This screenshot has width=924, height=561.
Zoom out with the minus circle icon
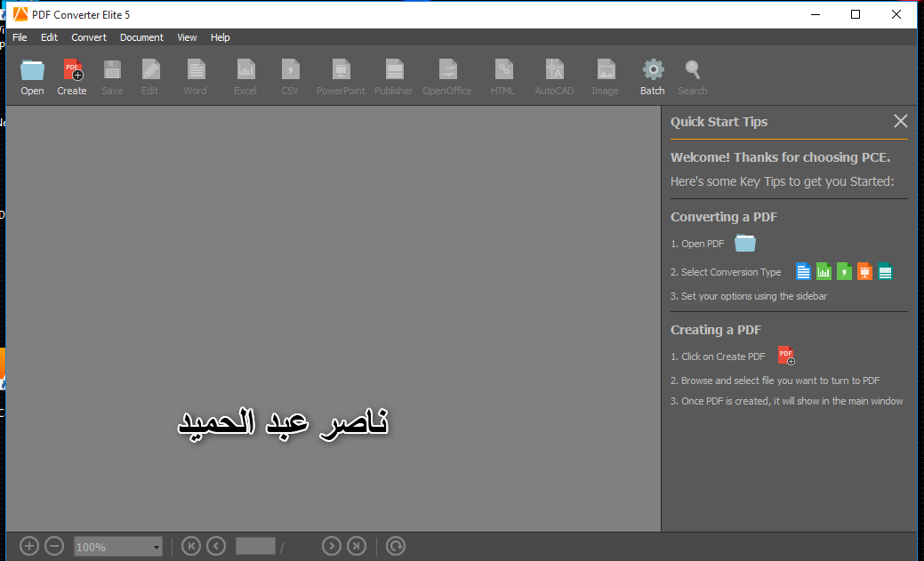coord(54,546)
